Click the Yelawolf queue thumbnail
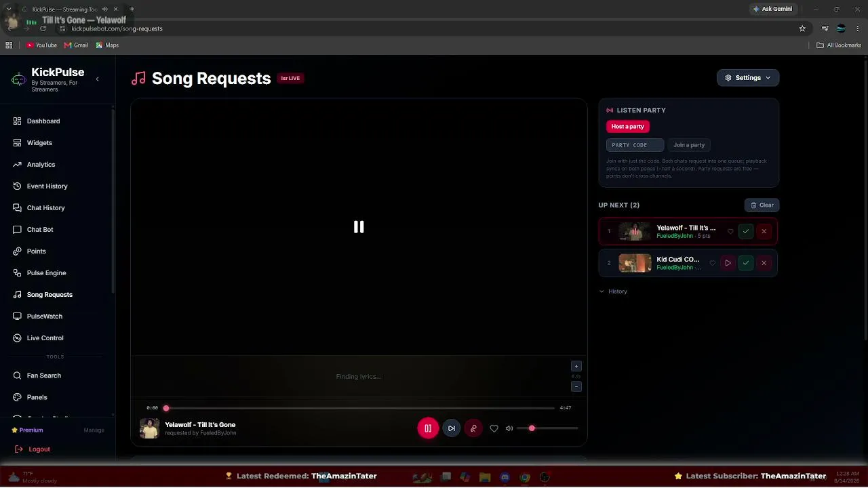Screen dimensions: 868x488 pos(635,232)
